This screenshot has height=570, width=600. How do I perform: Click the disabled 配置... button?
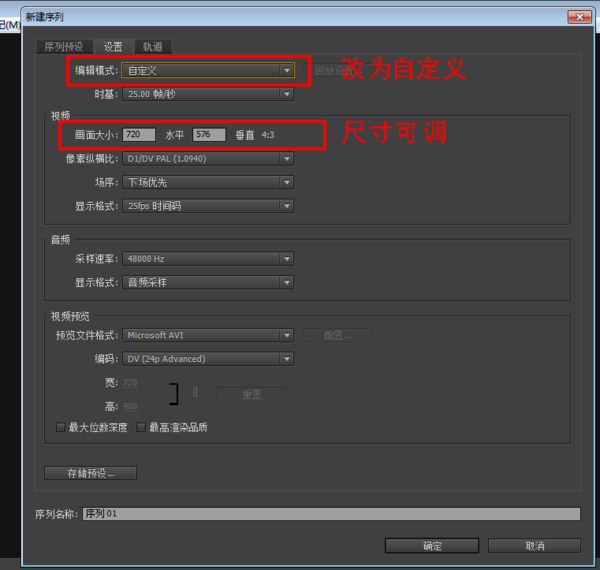[x=338, y=335]
